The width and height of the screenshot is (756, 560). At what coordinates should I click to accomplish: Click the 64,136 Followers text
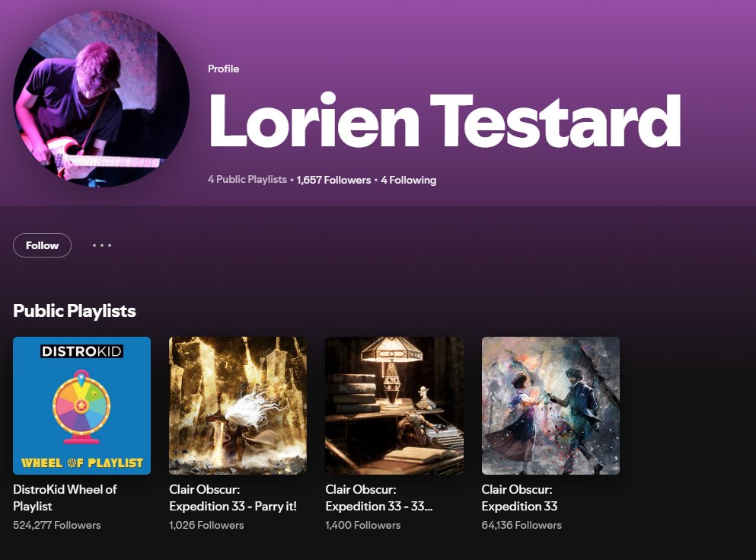click(522, 525)
